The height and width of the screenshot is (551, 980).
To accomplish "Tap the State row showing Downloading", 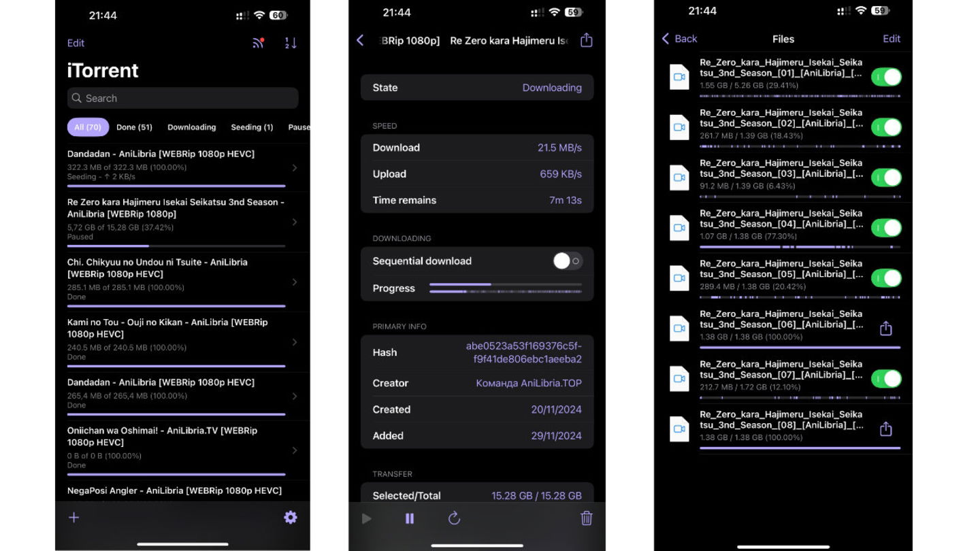I will tap(477, 88).
